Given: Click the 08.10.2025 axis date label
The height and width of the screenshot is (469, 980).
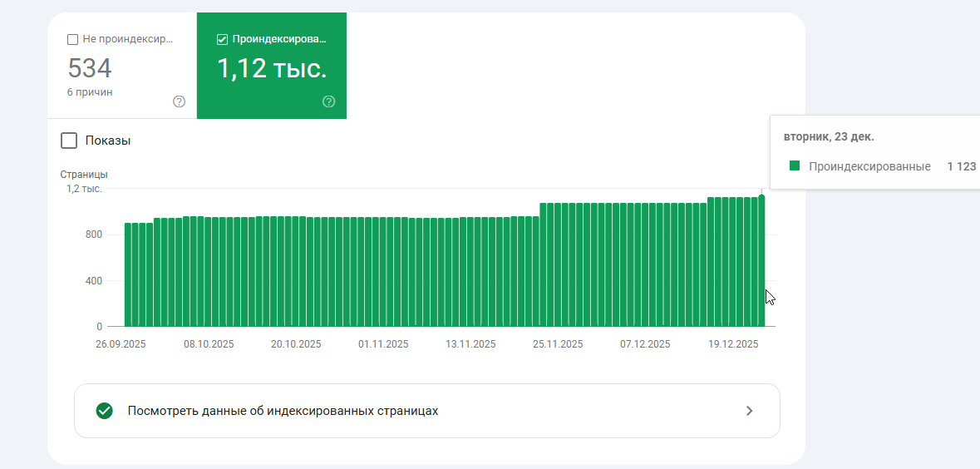Looking at the screenshot, I should point(209,344).
